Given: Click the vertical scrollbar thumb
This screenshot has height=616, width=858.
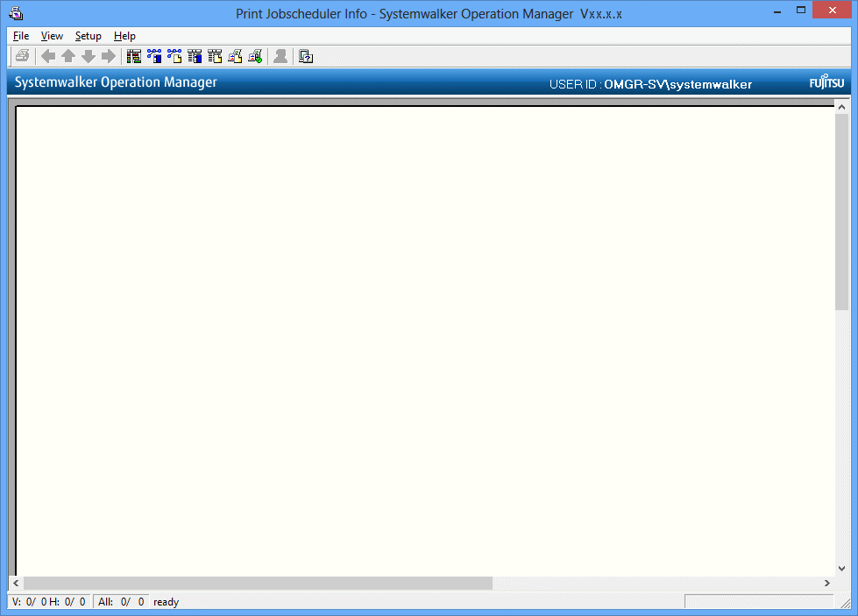Looking at the screenshot, I should [841, 212].
